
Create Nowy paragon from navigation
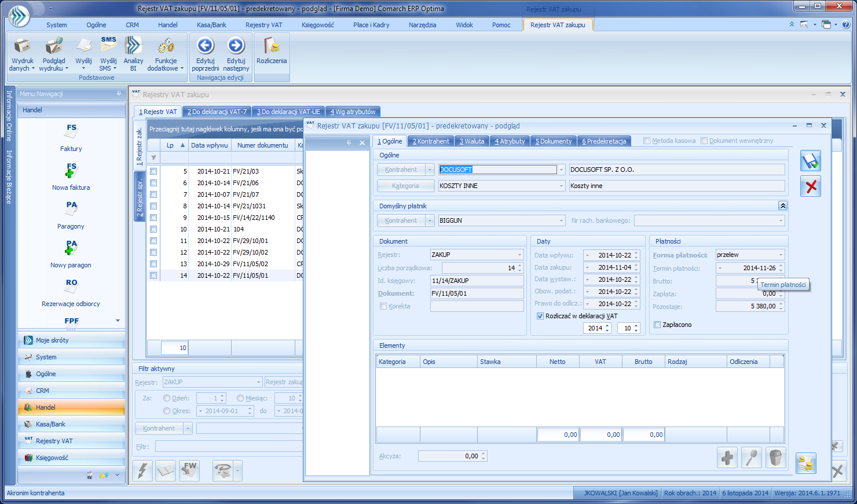click(x=71, y=254)
